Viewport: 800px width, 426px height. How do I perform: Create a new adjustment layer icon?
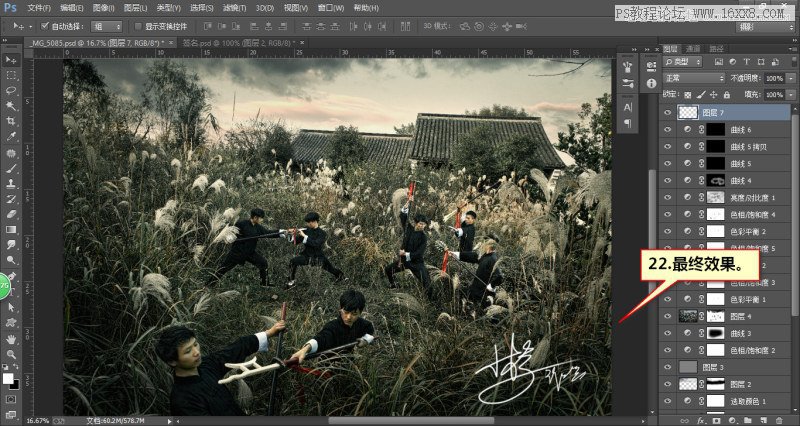(731, 421)
